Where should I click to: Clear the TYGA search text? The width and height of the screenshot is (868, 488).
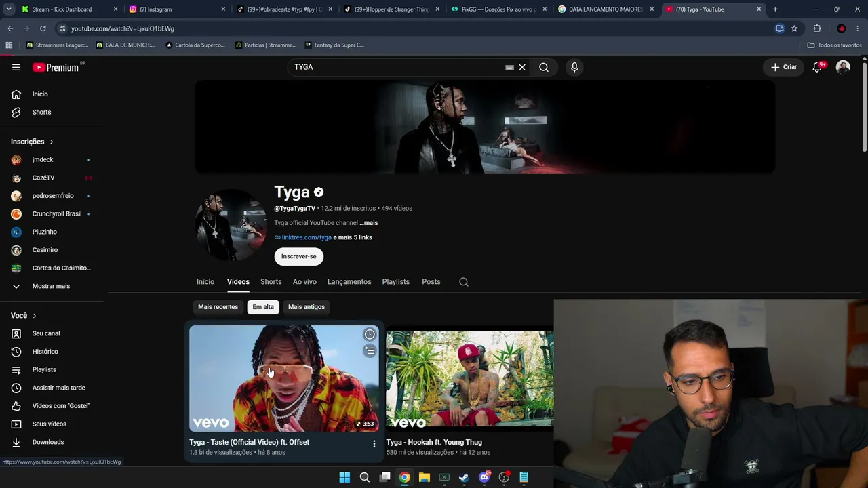[522, 67]
